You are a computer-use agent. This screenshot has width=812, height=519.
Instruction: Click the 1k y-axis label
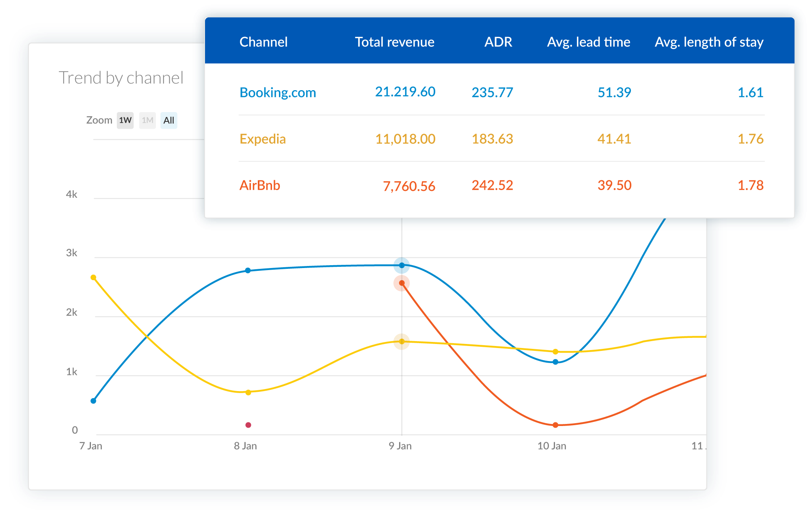(x=71, y=372)
